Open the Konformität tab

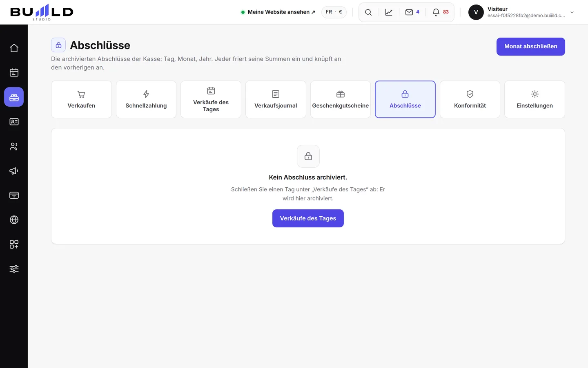pos(470,99)
